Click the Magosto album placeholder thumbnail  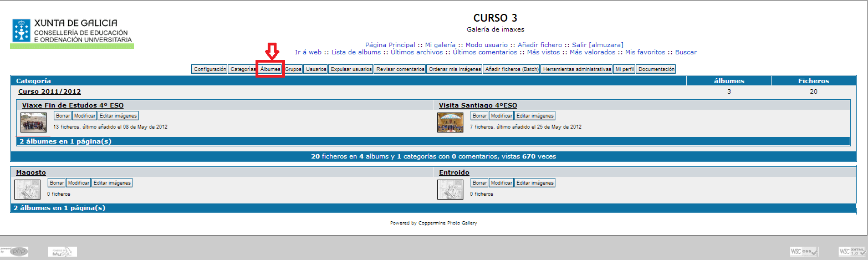tap(27, 190)
